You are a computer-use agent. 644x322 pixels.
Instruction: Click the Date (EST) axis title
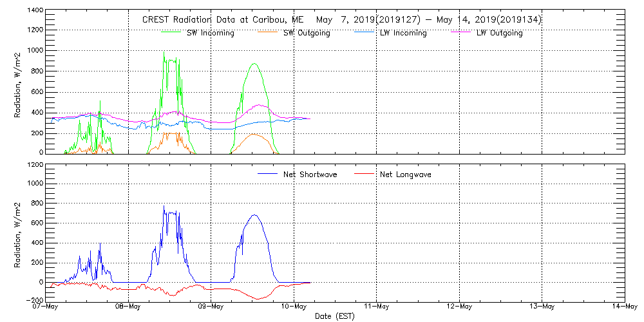[x=335, y=316]
